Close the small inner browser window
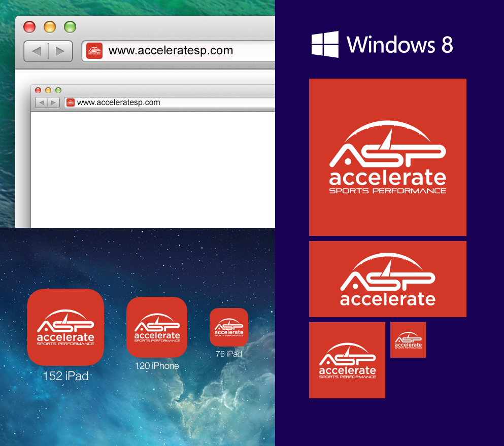The height and width of the screenshot is (446, 504). (38, 90)
